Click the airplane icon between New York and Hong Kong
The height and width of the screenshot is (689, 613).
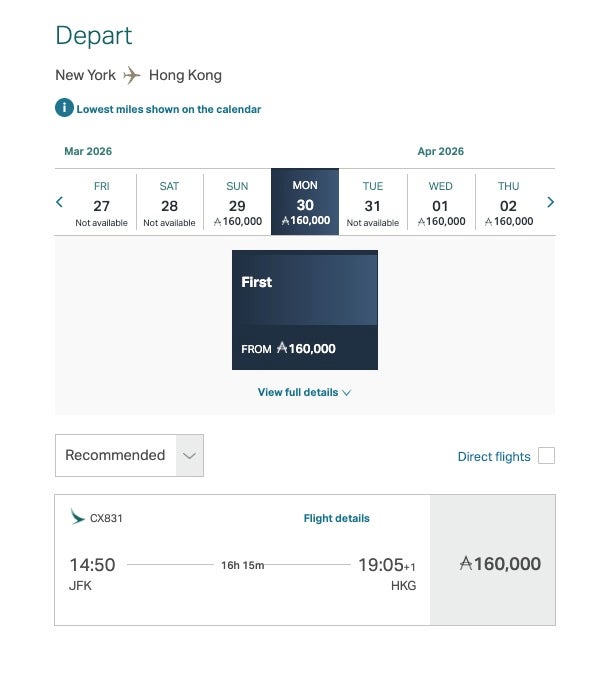coord(132,75)
